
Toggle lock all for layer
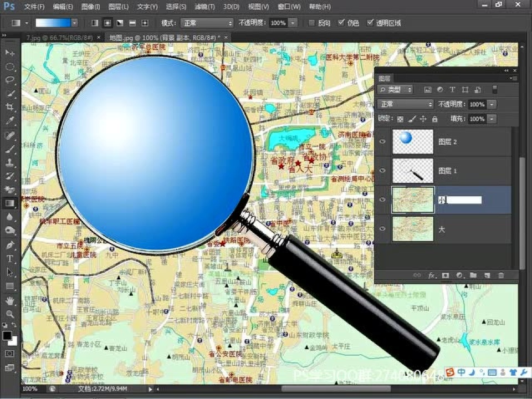click(x=434, y=119)
